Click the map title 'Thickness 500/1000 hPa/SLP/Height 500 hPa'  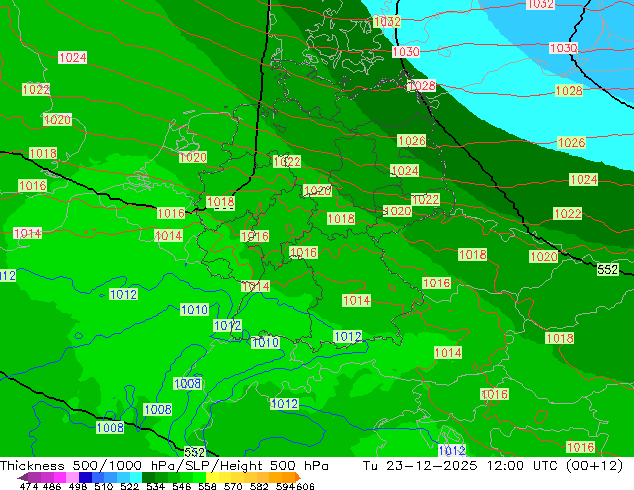164,466
